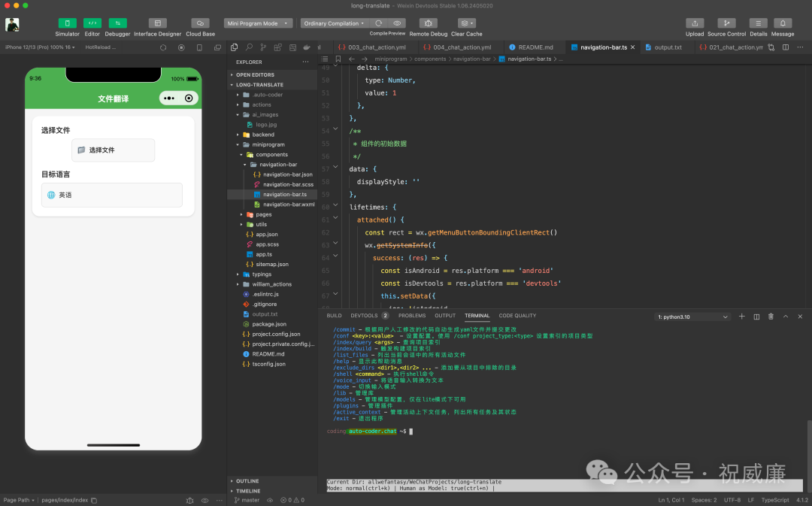Click the simulator refresh icon
Viewport: 812px width, 506px height.
[163, 47]
